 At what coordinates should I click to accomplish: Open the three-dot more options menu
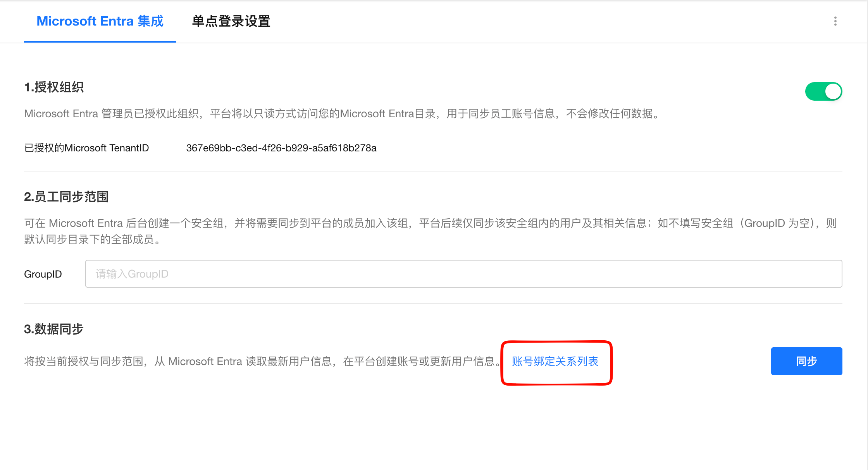[x=835, y=21]
